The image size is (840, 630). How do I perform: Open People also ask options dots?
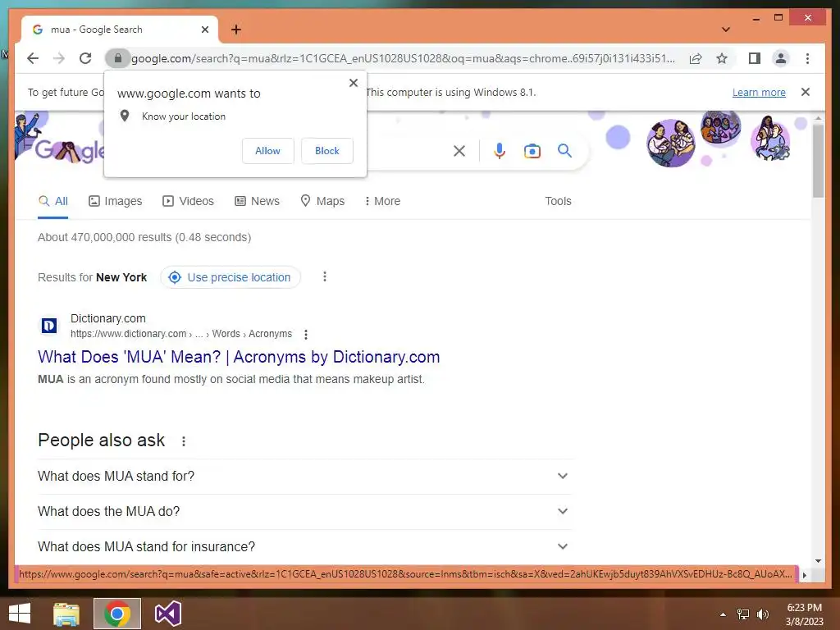(184, 441)
